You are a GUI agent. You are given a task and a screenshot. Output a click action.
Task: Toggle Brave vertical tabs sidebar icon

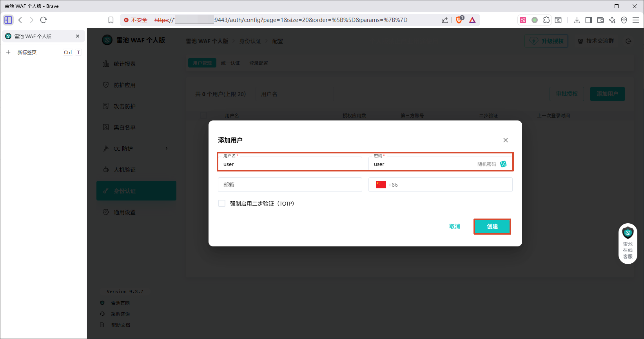[8, 20]
